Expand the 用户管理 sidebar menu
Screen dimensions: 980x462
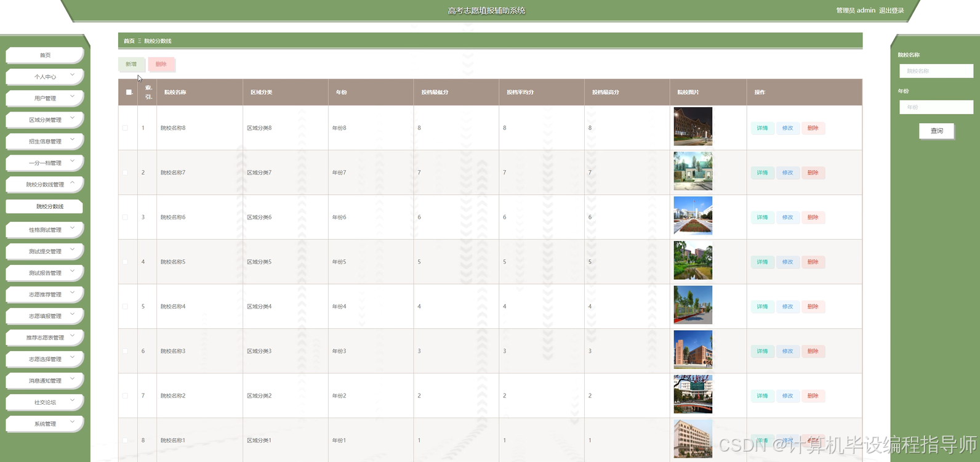click(x=45, y=98)
